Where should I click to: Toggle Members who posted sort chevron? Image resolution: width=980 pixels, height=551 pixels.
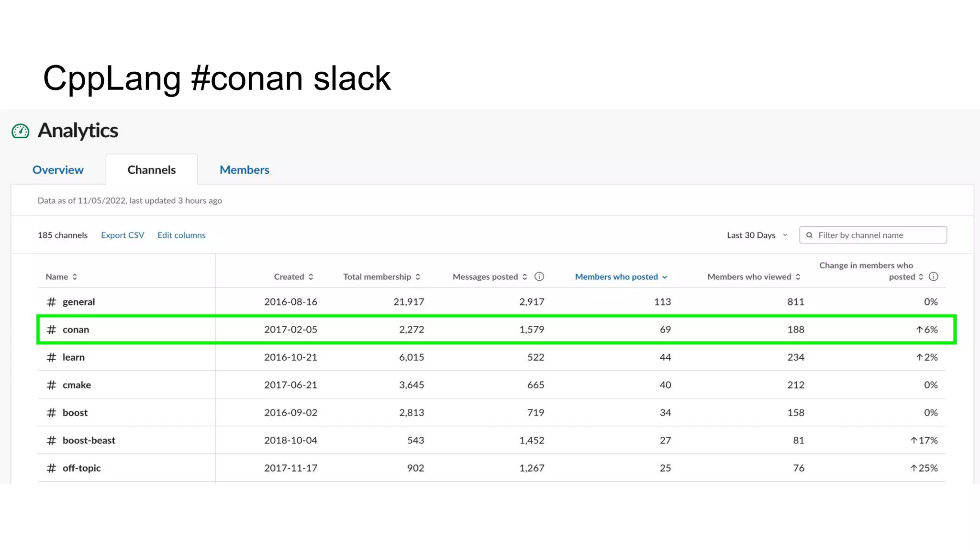pyautogui.click(x=665, y=277)
